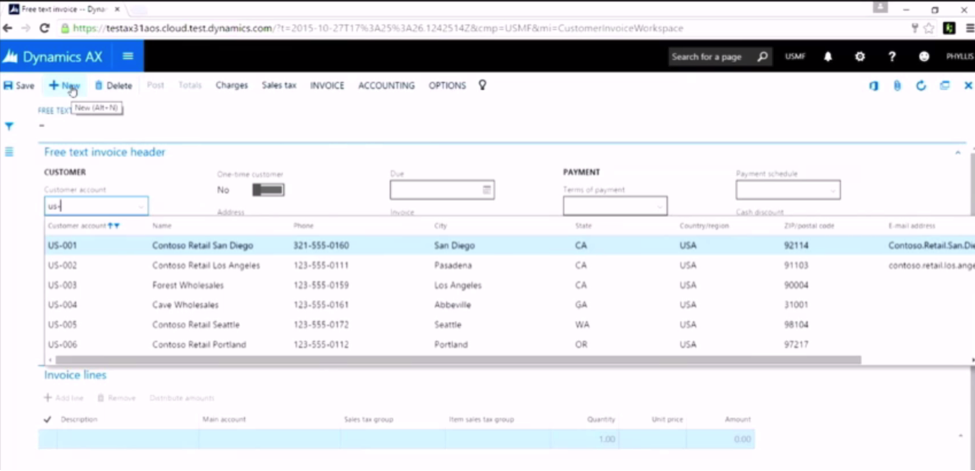Open Charges in the action bar

click(231, 85)
